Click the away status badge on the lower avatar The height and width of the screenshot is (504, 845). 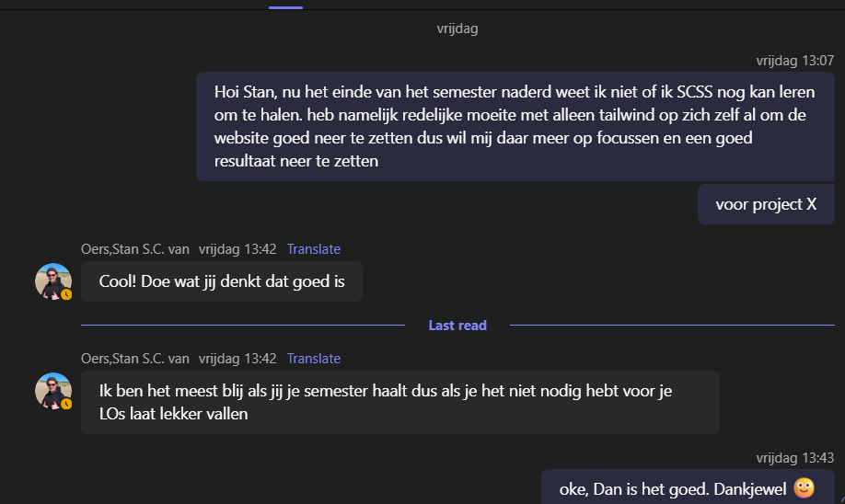[x=66, y=404]
